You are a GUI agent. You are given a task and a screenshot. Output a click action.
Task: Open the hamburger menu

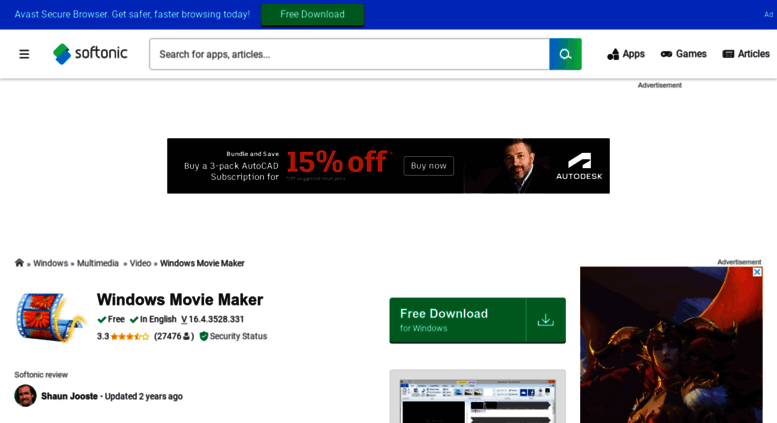[24, 54]
